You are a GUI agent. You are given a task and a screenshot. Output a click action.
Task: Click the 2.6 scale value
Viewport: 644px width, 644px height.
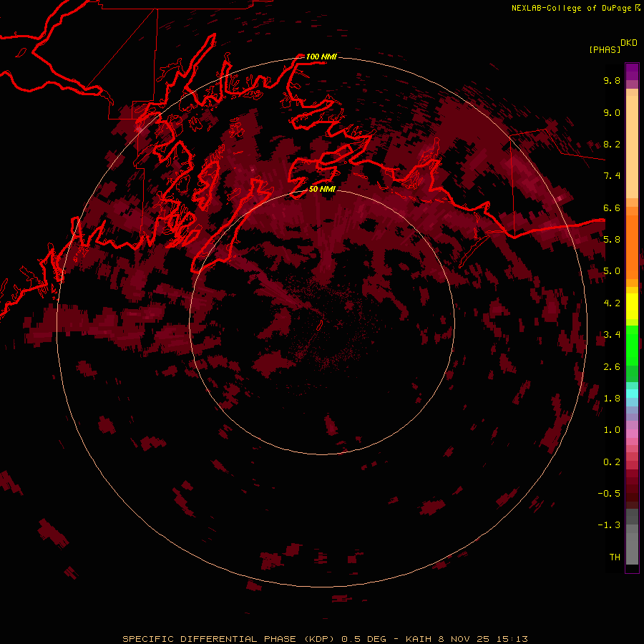[612, 367]
